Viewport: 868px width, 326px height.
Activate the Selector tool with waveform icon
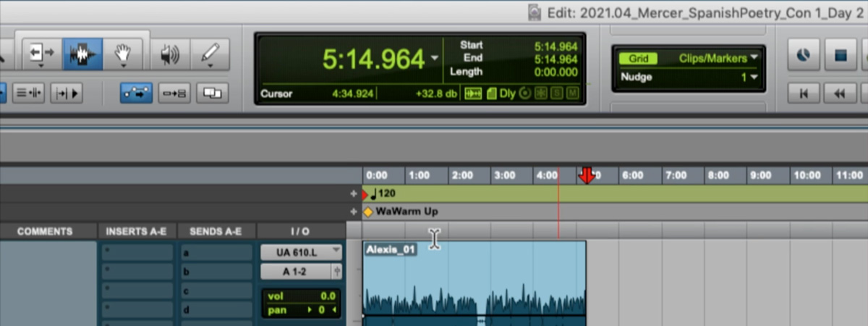click(82, 54)
